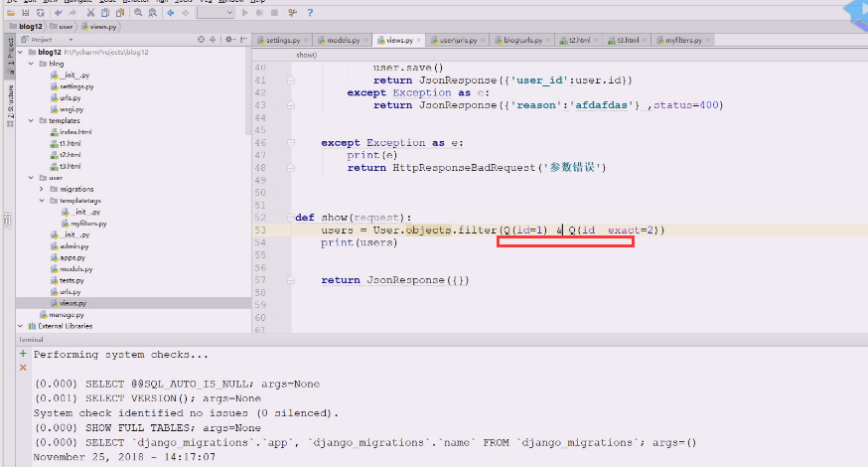
Task: Open Replace from the toolbar
Action: [152, 13]
